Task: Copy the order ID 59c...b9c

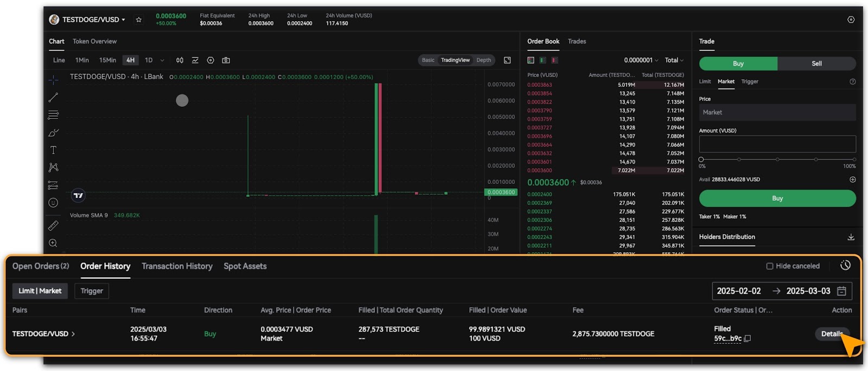Action: (x=748, y=338)
